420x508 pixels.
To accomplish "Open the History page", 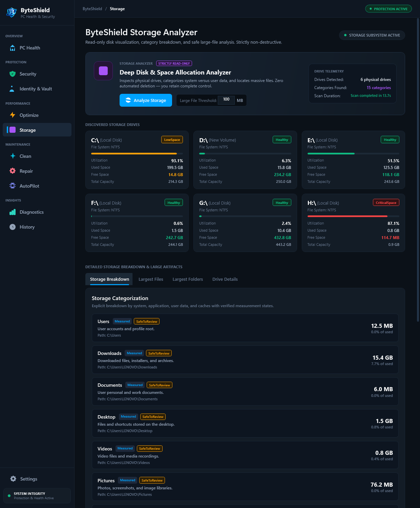I will click(x=37, y=227).
